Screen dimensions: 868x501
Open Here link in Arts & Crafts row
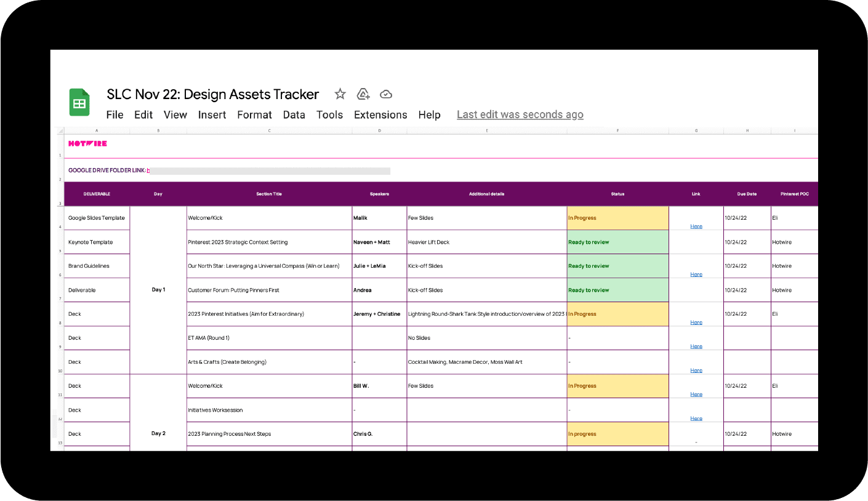696,370
